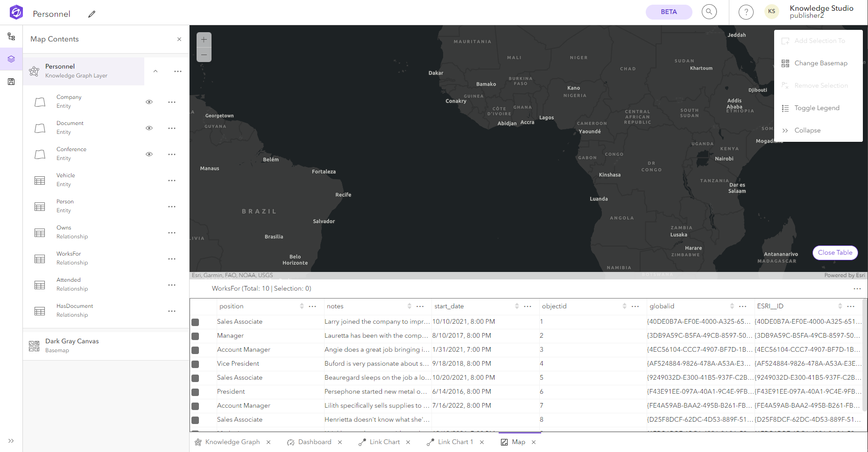868x452 pixels.
Task: Click the pencil icon to rename Personnel
Action: (92, 14)
